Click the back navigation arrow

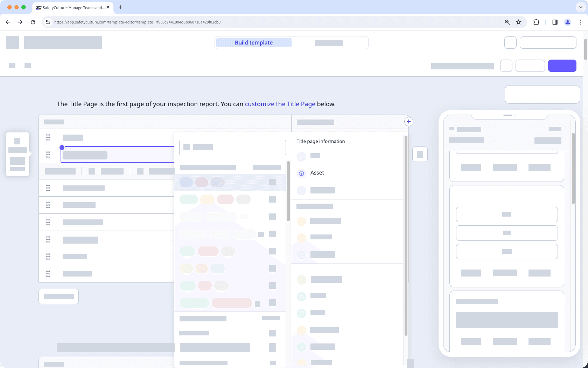click(x=8, y=22)
